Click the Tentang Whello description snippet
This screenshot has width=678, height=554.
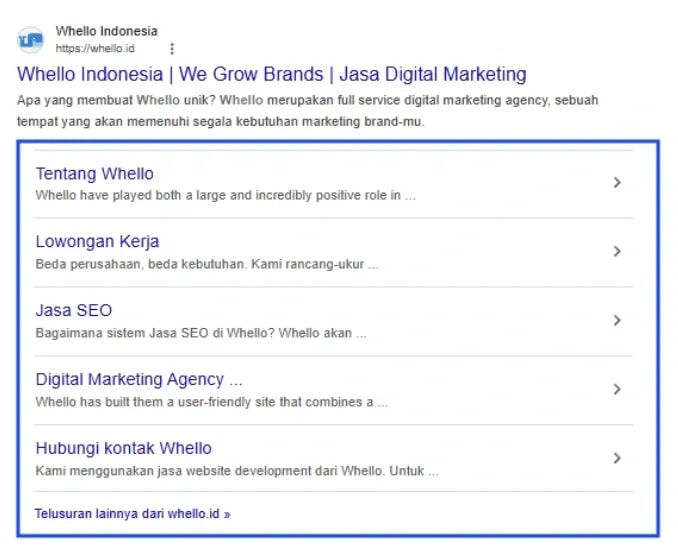pyautogui.click(x=225, y=196)
